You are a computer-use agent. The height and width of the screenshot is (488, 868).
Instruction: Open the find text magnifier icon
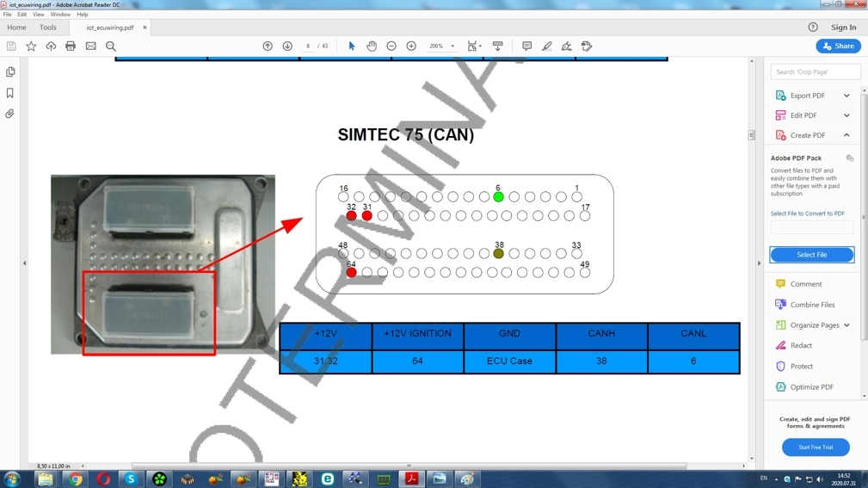111,46
